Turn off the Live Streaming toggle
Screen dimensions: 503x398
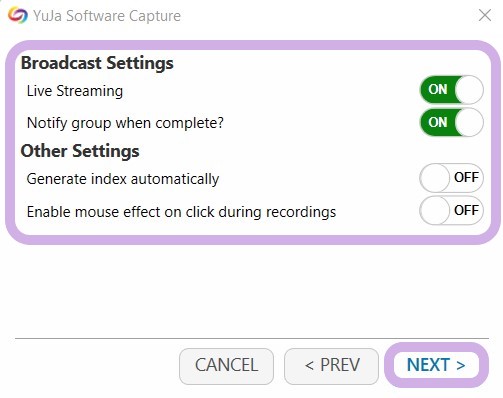click(x=452, y=90)
